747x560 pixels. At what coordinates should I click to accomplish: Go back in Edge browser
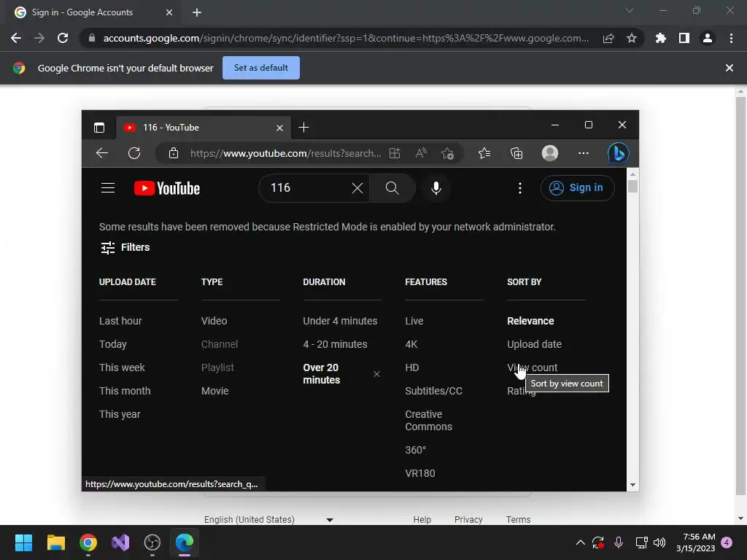click(102, 153)
